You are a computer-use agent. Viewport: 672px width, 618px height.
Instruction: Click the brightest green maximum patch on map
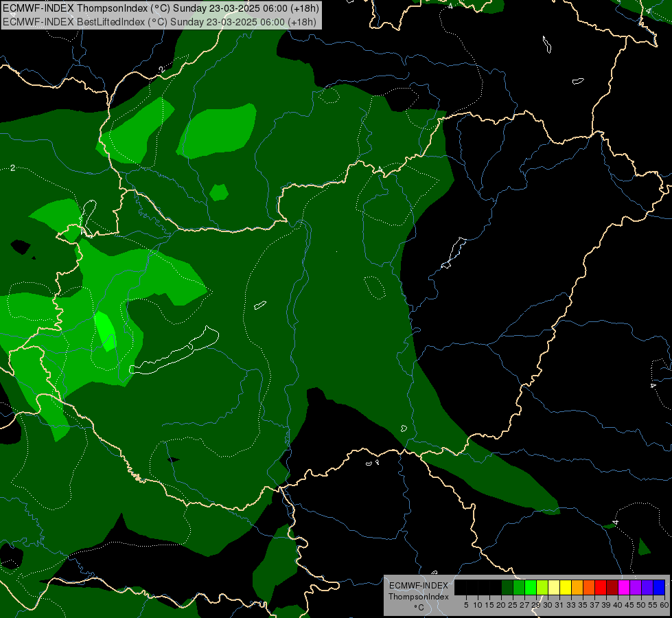coord(106,330)
